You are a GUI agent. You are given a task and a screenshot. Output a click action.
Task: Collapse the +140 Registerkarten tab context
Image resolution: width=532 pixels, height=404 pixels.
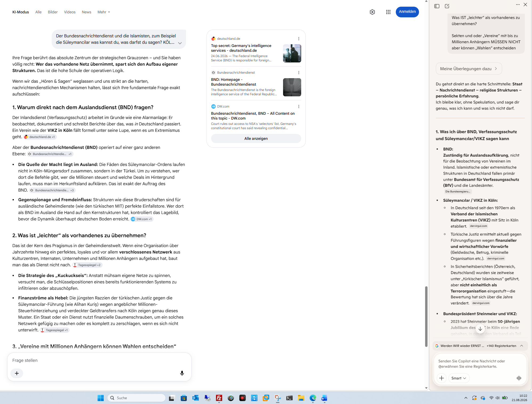[522, 346]
